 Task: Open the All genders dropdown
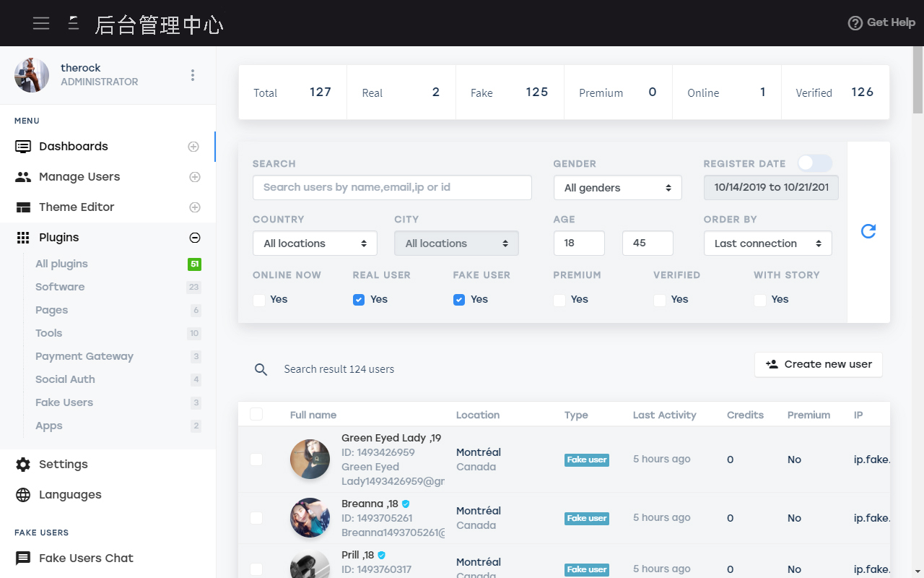(x=617, y=188)
